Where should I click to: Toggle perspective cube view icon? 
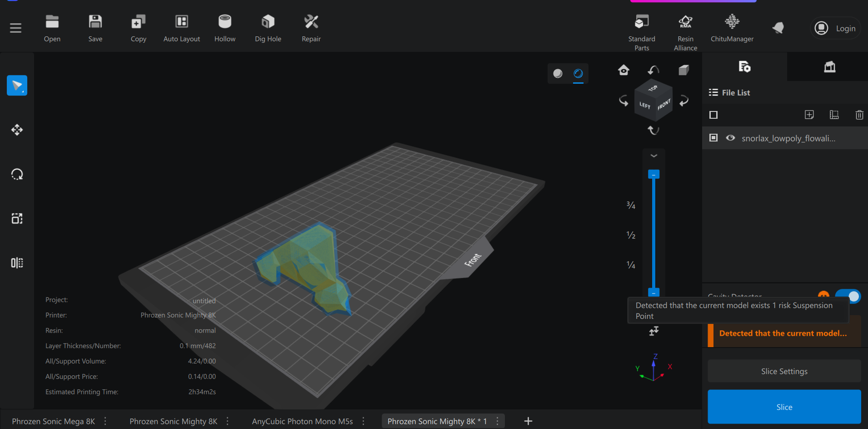point(684,70)
